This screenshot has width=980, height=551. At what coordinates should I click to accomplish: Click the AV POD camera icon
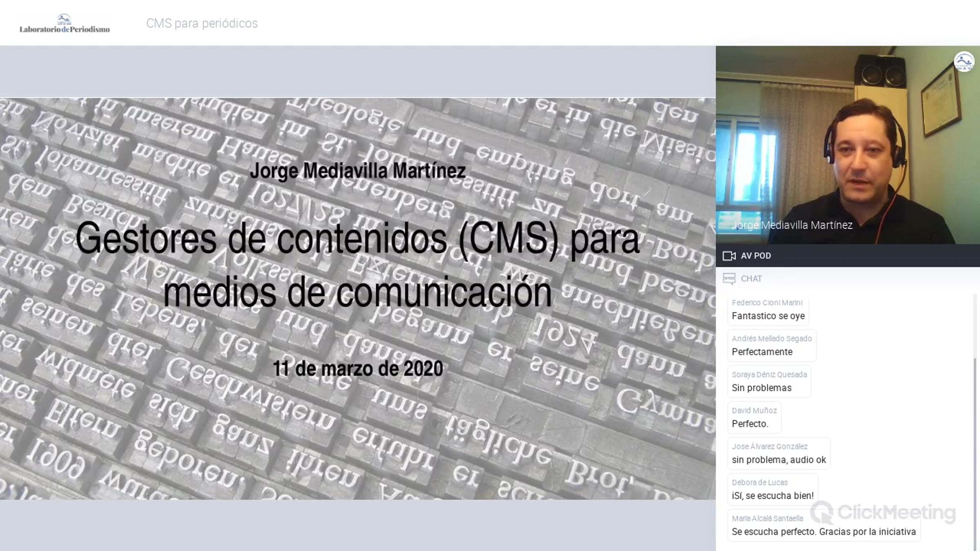[729, 256]
